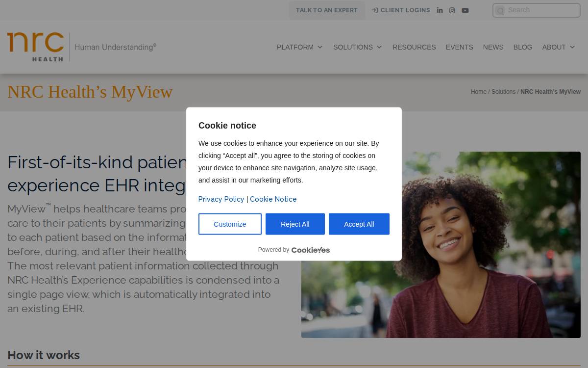Click the Reject All cookies button
588x368 pixels.
[295, 224]
